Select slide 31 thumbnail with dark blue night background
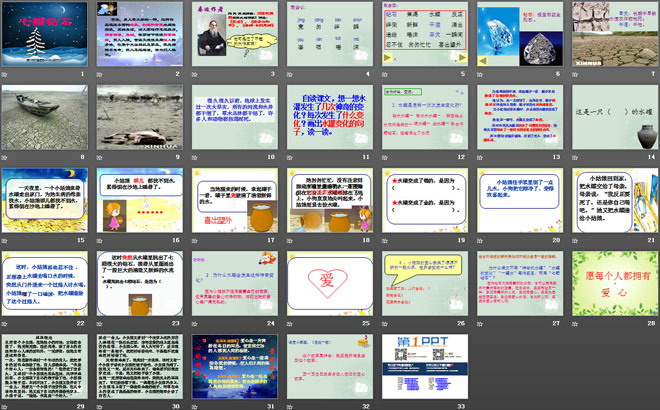This screenshot has width=660, height=410. point(235,367)
